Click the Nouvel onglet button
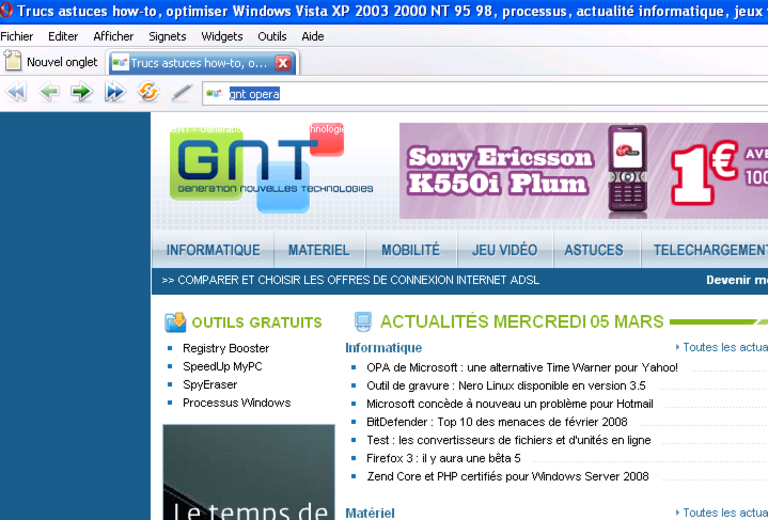Image resolution: width=768 pixels, height=520 pixels. [x=51, y=62]
